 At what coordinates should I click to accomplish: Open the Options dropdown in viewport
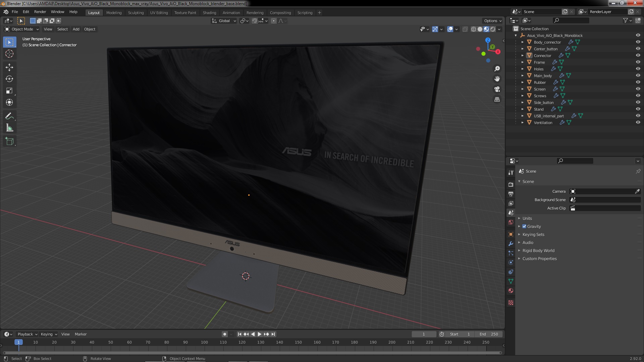point(493,21)
